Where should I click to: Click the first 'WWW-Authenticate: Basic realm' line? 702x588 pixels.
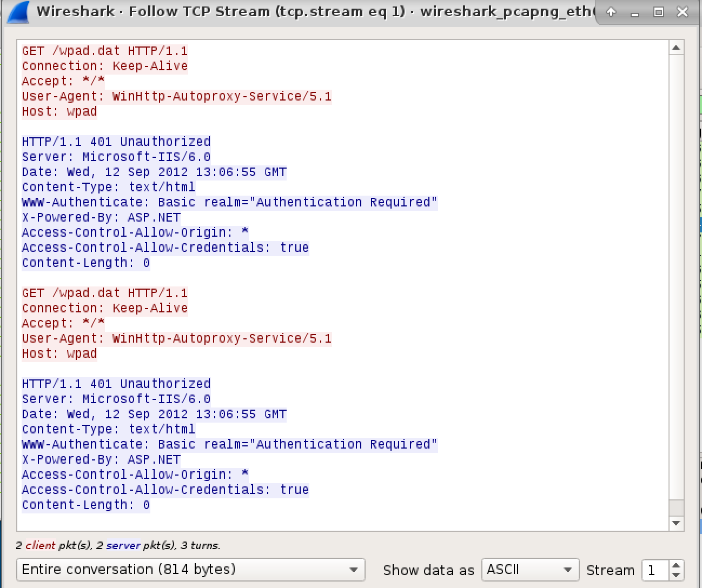229,202
